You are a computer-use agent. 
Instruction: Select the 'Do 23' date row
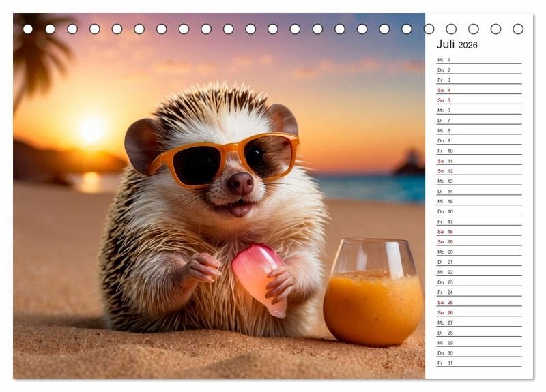[479, 282]
